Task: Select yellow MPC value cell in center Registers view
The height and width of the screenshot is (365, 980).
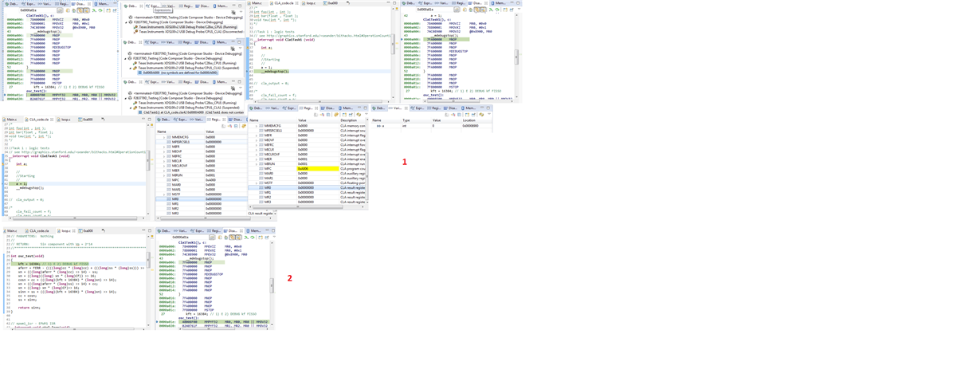Action: pyautogui.click(x=318, y=169)
